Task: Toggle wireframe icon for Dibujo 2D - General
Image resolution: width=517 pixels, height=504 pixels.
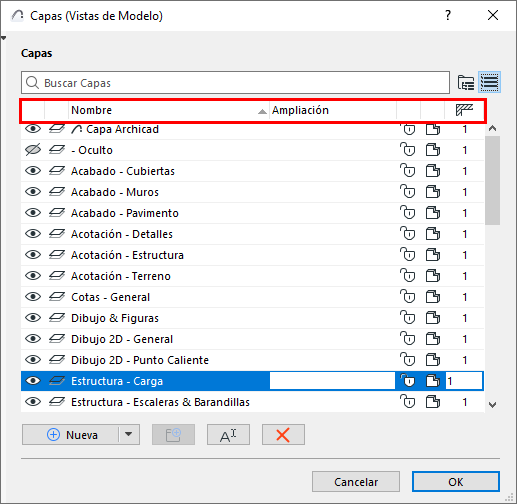Action: coord(57,339)
